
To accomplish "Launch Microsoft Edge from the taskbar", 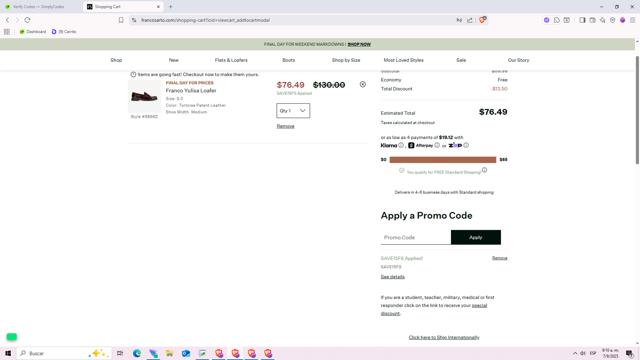I will (x=137, y=353).
